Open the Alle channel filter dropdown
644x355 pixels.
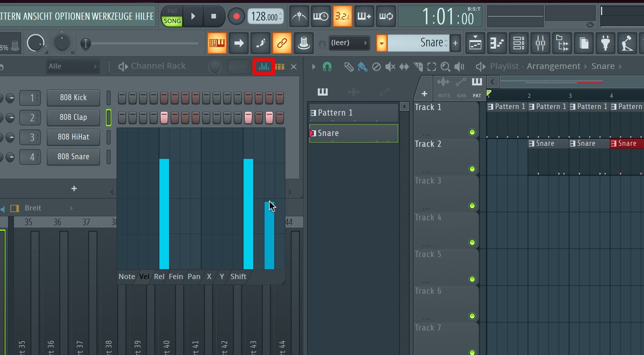click(x=72, y=66)
